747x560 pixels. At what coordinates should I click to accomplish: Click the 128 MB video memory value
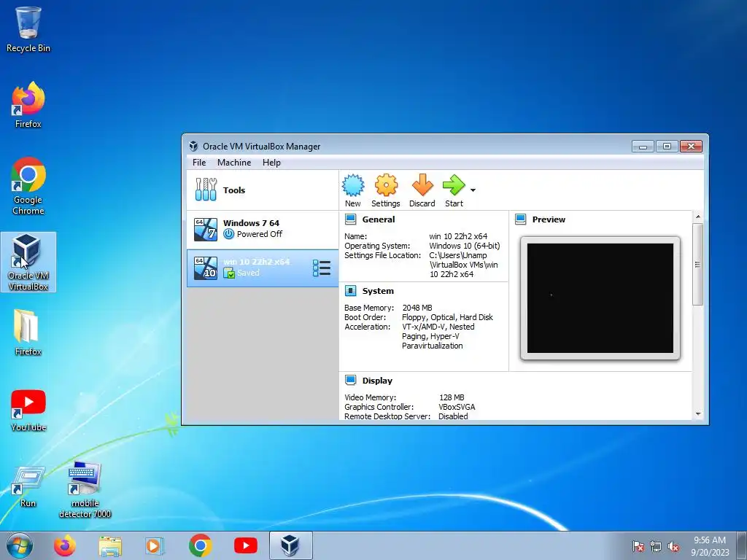(x=452, y=397)
